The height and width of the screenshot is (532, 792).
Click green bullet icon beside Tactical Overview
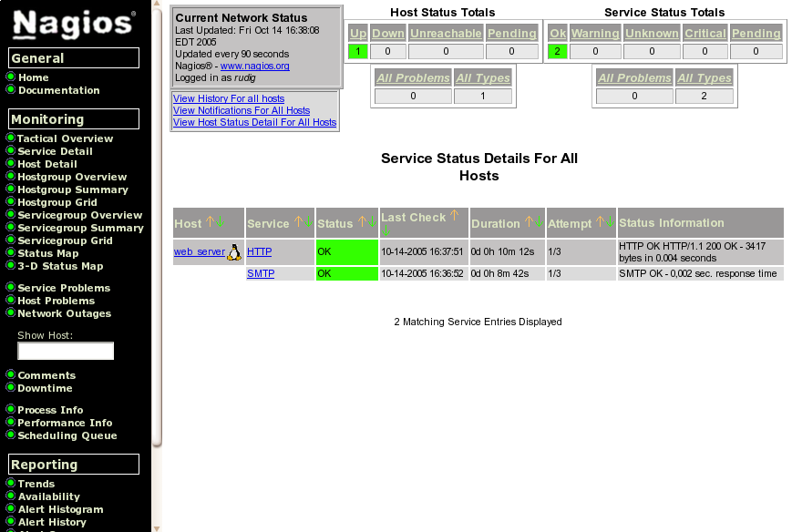click(x=11, y=138)
